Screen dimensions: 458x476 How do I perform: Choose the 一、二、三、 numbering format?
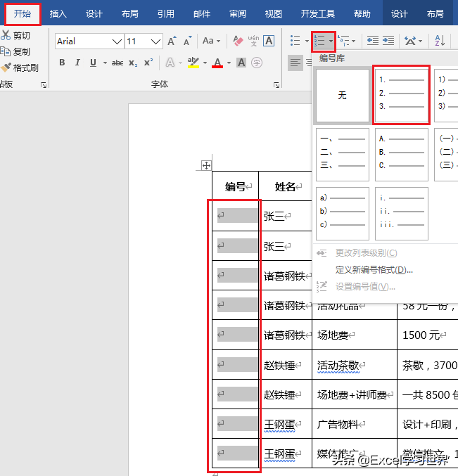point(343,154)
